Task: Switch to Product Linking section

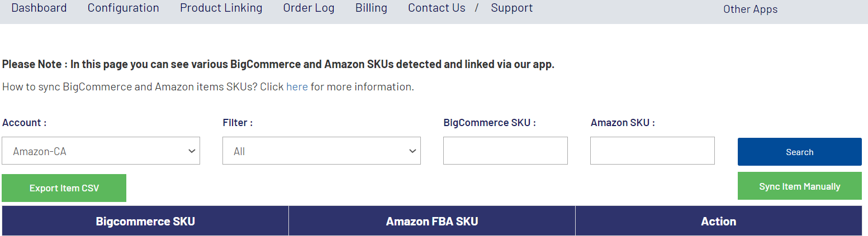Action: 221,8
